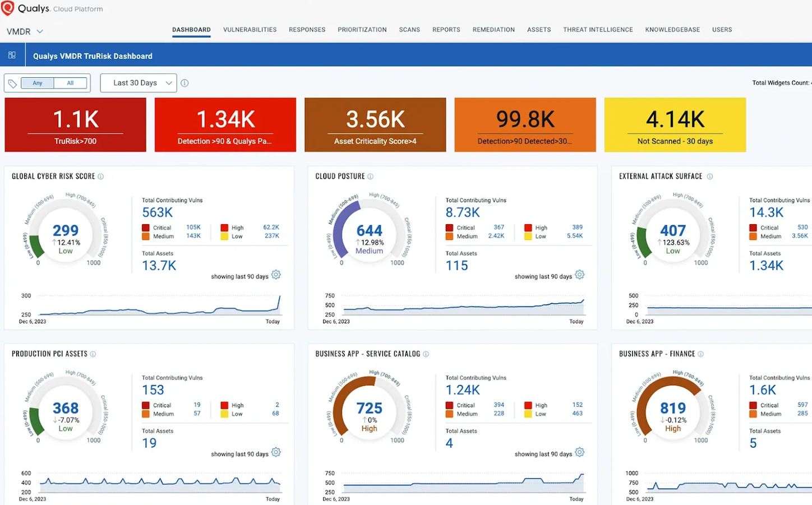The height and width of the screenshot is (505, 812).
Task: Click 1.34K total assets in External Attack Surface
Action: tap(767, 266)
